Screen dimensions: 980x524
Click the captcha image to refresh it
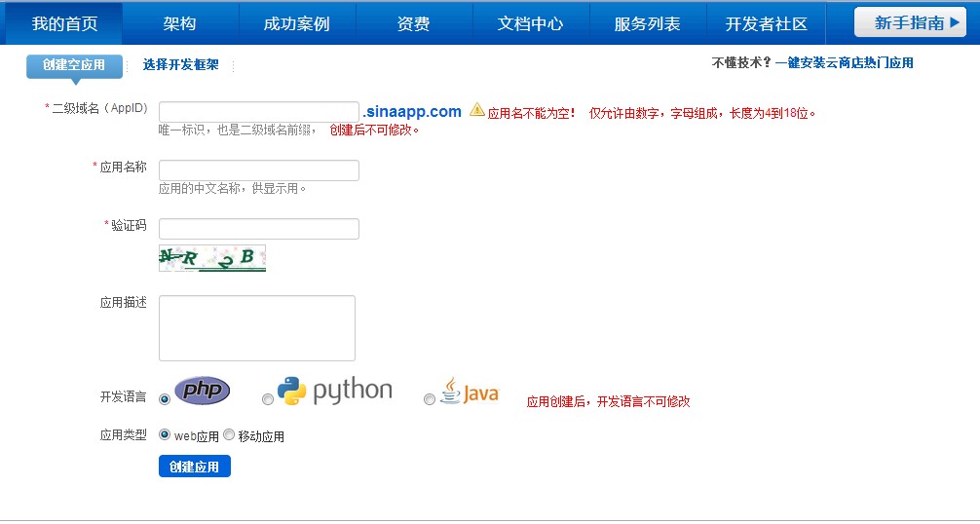point(212,258)
